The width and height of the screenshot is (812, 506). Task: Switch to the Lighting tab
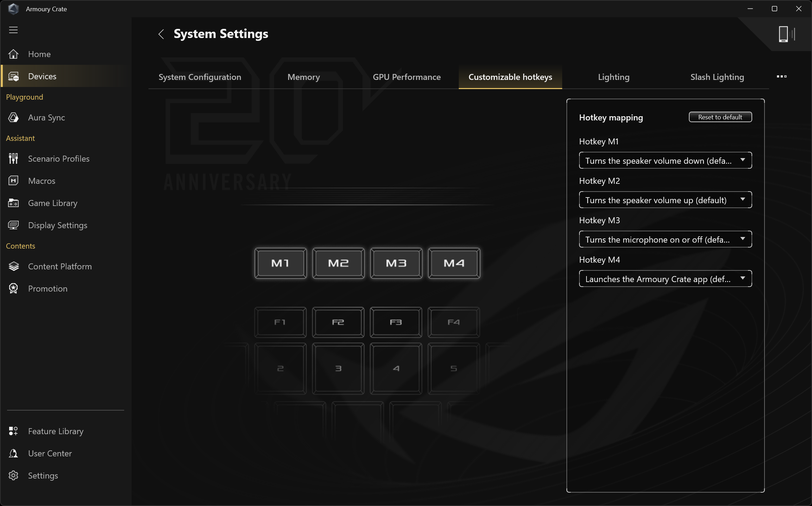point(614,77)
